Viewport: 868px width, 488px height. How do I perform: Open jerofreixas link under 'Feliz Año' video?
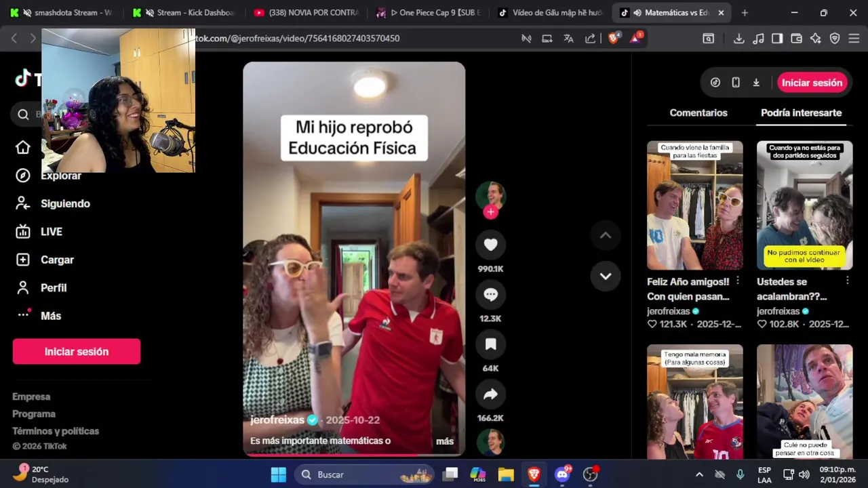(x=668, y=311)
